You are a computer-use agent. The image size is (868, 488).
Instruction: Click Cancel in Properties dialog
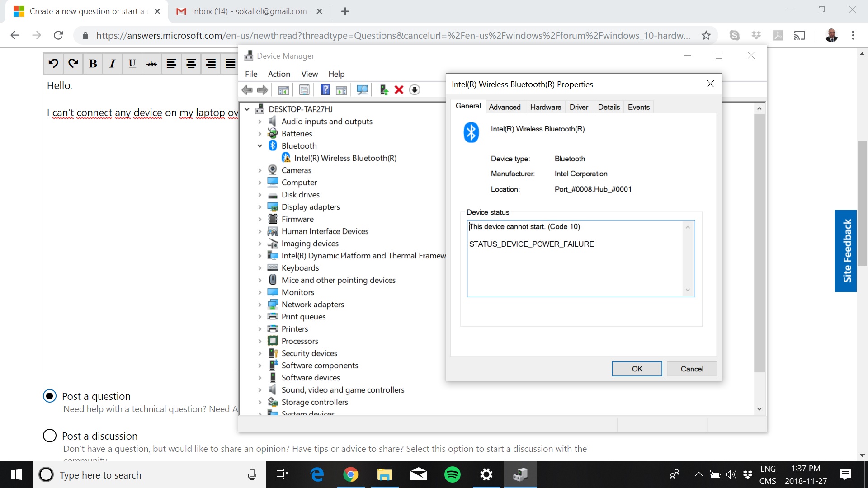692,369
